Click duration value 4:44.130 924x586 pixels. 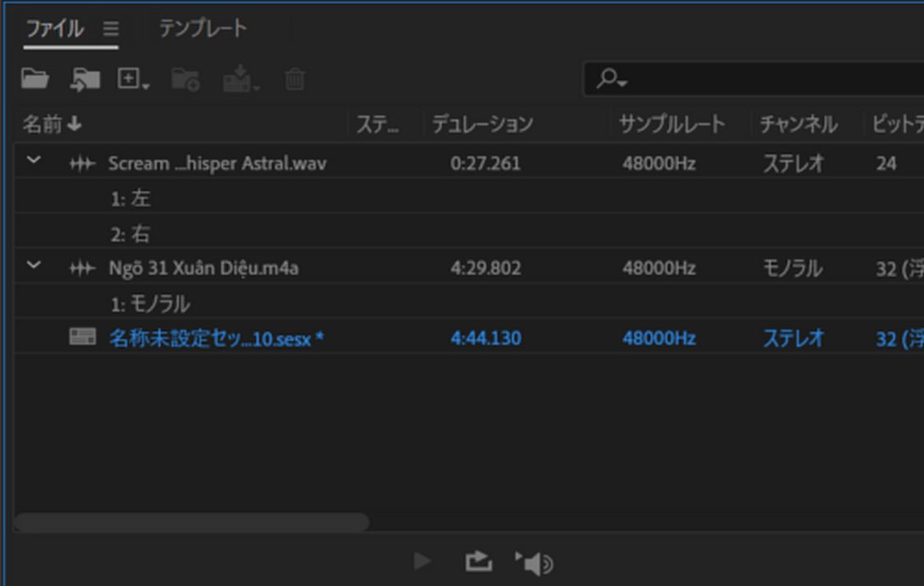486,338
